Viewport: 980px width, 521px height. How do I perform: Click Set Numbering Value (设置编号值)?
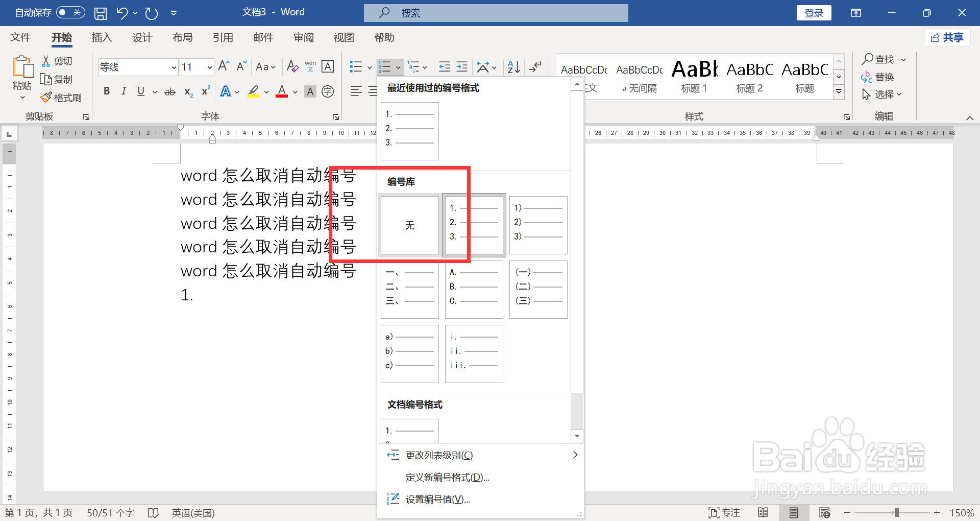coord(438,499)
